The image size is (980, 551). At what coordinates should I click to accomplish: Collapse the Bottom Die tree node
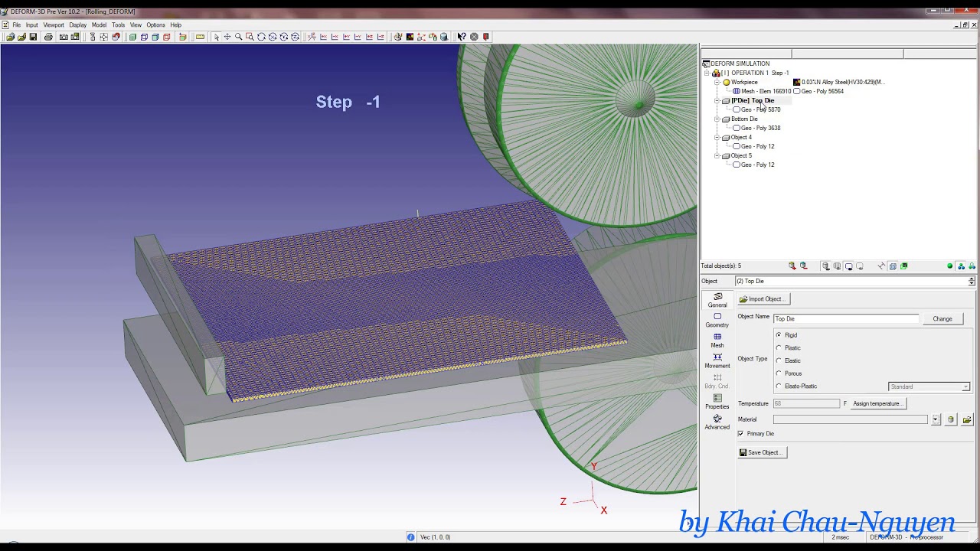pyautogui.click(x=717, y=119)
